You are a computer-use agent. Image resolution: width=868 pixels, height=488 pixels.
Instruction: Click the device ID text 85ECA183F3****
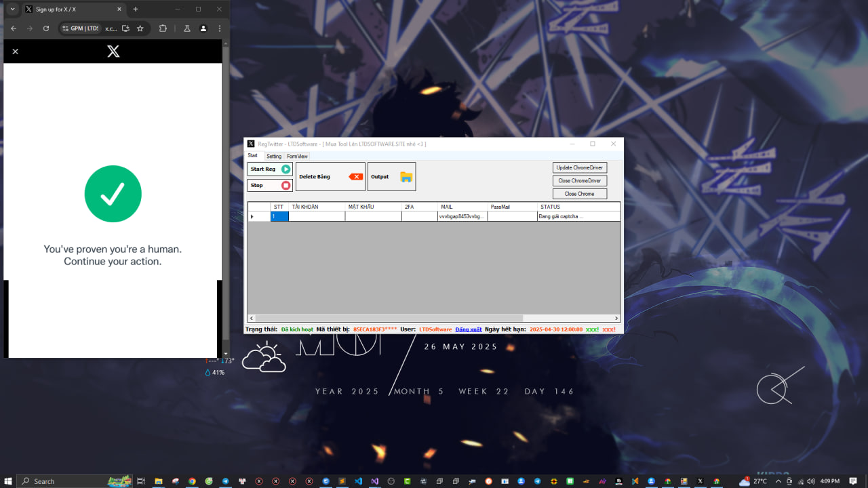pyautogui.click(x=375, y=329)
